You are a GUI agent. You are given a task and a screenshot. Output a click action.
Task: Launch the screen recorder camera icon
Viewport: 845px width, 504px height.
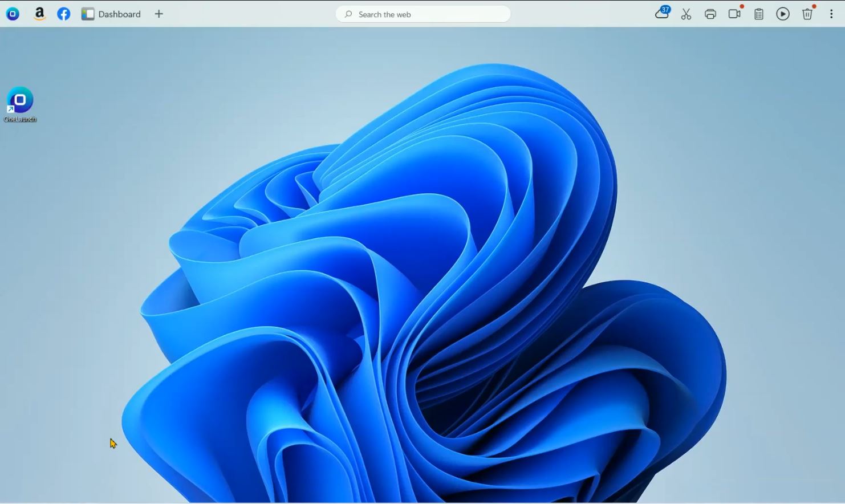[734, 14]
